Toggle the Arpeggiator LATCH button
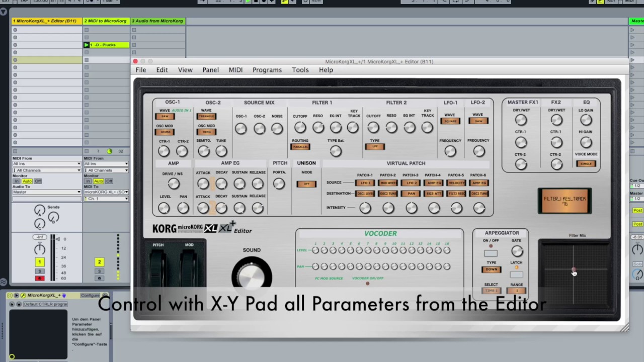Screen dimensions: 644x362 click(516, 275)
